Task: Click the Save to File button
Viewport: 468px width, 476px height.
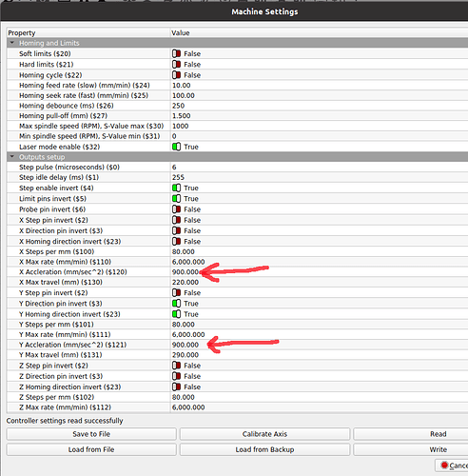Action: pos(91,434)
